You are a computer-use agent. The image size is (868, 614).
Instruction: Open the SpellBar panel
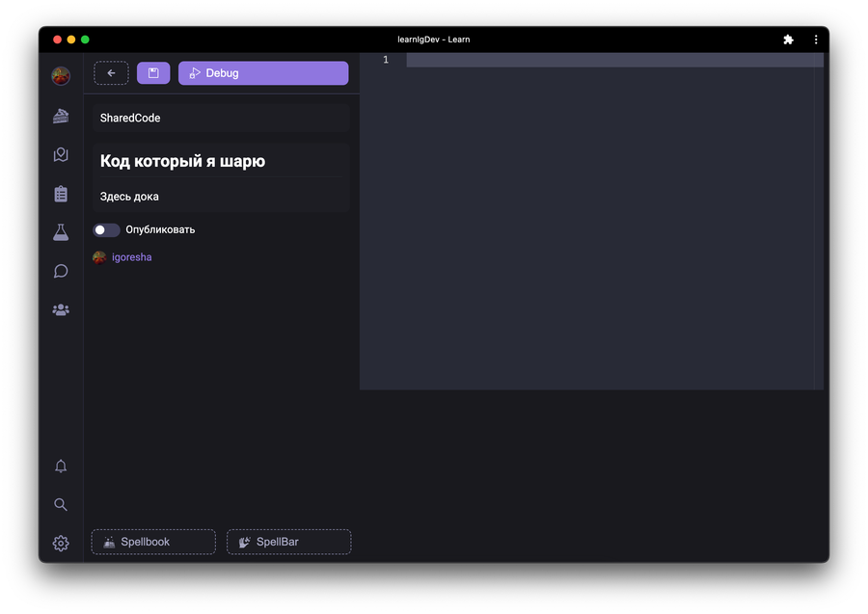tap(288, 542)
